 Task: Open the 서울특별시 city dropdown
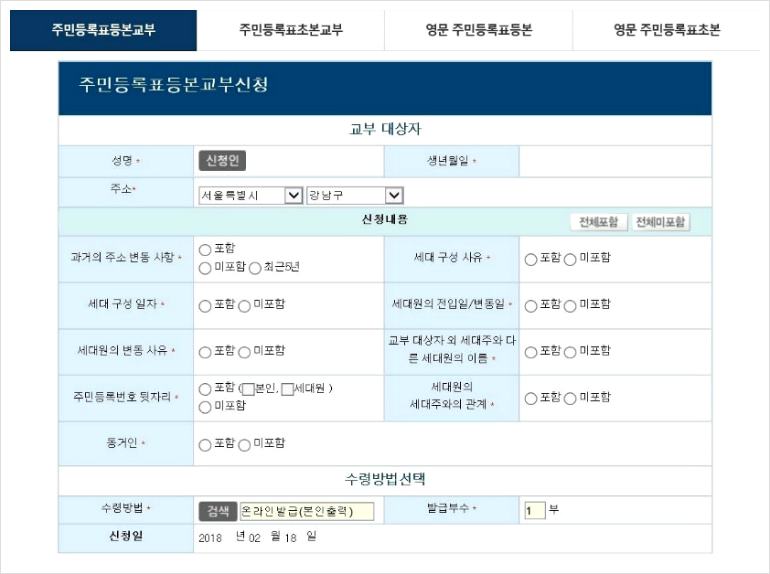tap(250, 195)
